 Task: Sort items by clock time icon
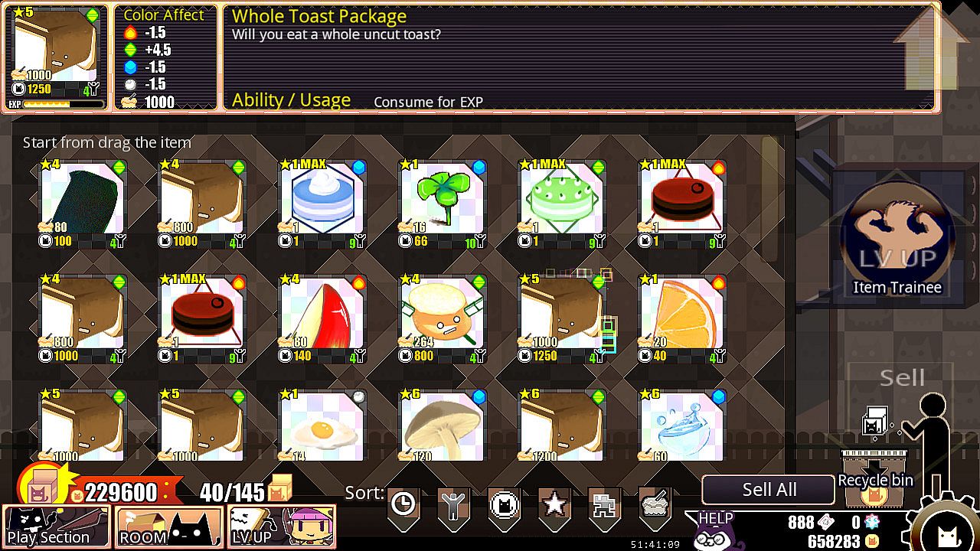[x=403, y=505]
